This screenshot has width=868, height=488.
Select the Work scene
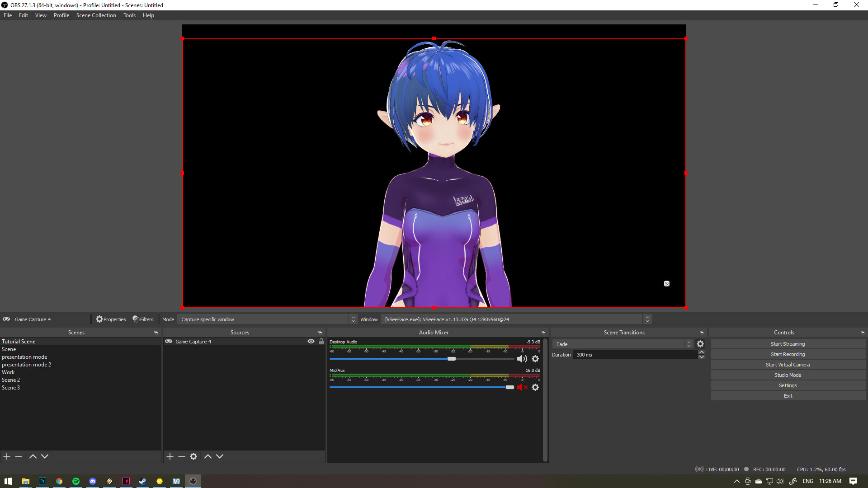80,372
